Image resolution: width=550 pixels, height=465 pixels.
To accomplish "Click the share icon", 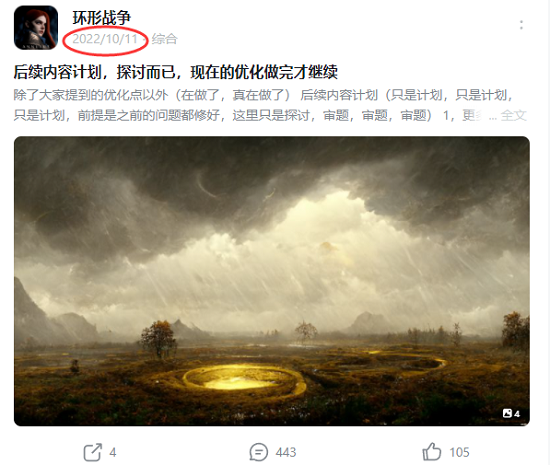I will pos(93,452).
